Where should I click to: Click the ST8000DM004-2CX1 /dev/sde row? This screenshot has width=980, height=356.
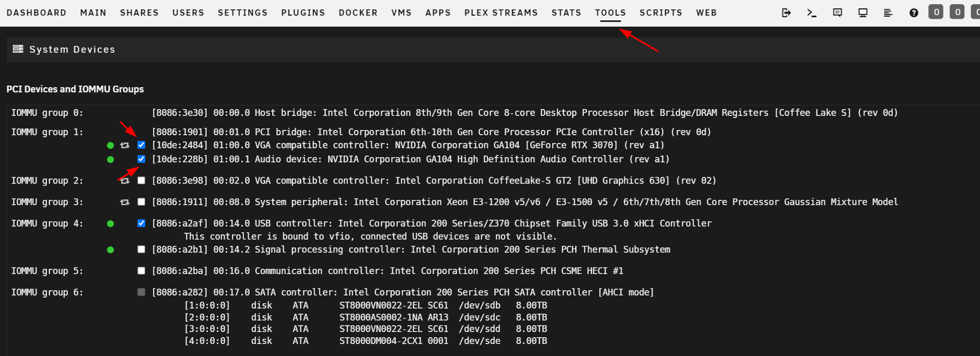coord(366,341)
